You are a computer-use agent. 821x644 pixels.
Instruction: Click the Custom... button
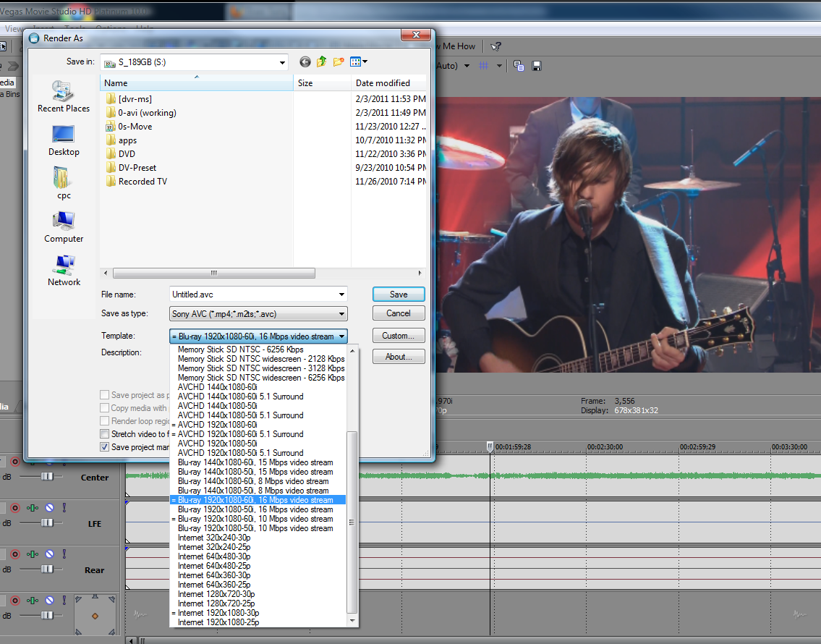tap(399, 336)
